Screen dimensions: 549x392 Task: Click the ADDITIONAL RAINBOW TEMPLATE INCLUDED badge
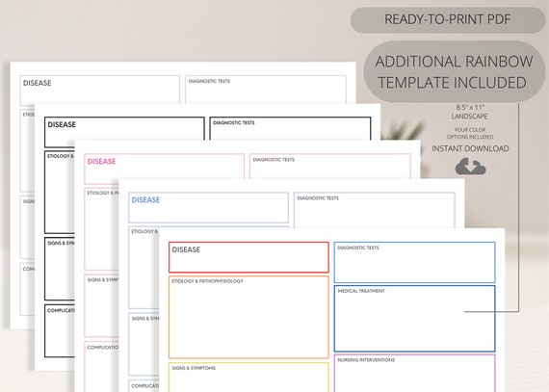(454, 72)
